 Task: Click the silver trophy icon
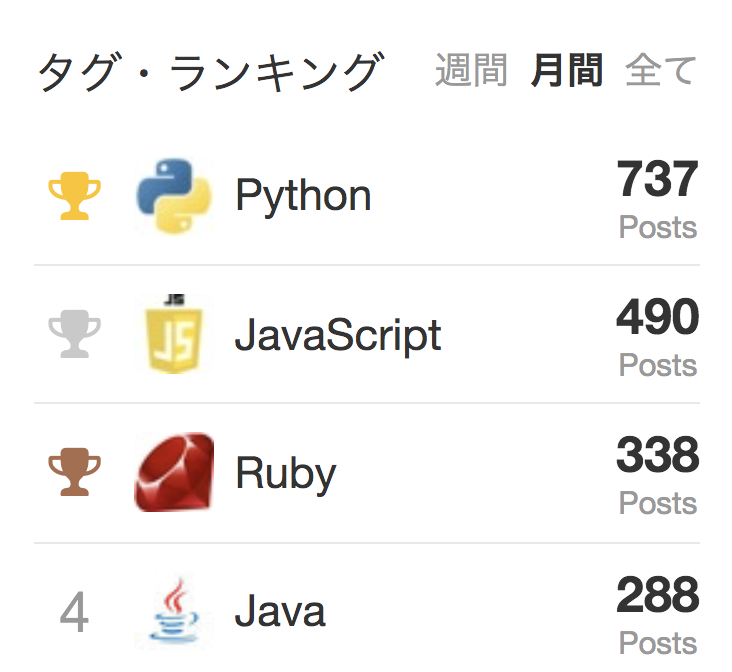[x=74, y=333]
